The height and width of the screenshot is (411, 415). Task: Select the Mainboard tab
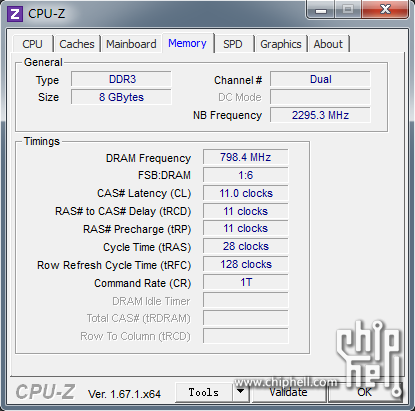click(x=131, y=44)
